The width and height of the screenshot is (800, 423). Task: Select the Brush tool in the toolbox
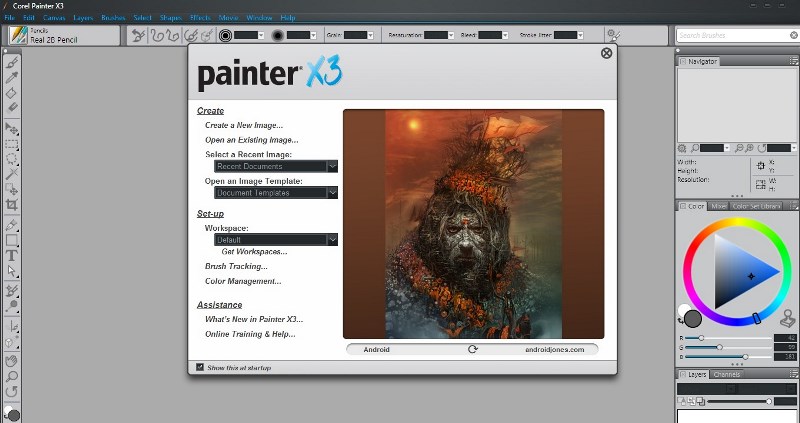(x=12, y=62)
